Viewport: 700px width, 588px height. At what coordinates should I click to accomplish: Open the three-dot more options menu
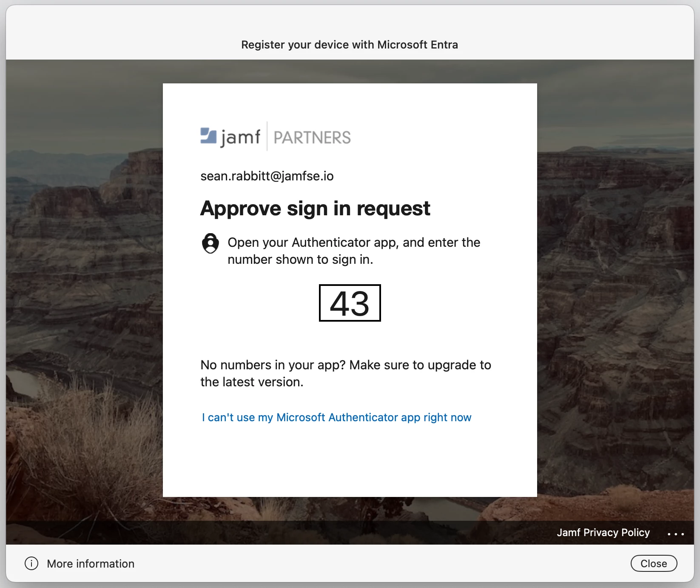point(676,534)
